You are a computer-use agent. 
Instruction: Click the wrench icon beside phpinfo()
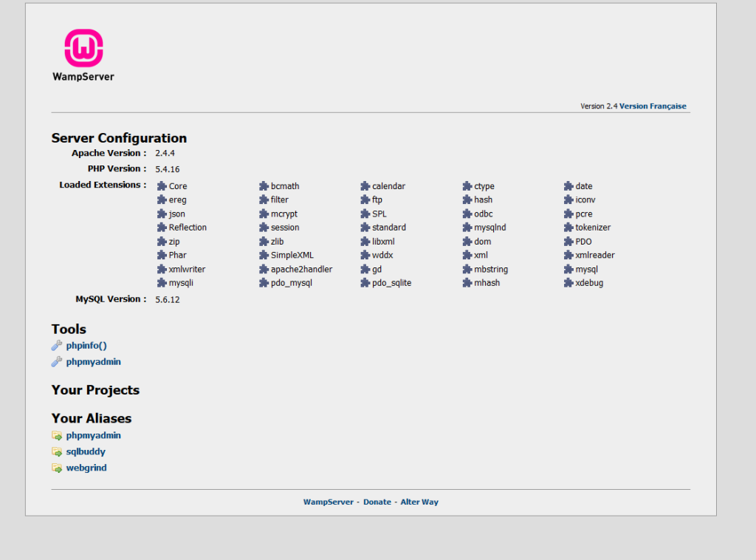(x=57, y=345)
